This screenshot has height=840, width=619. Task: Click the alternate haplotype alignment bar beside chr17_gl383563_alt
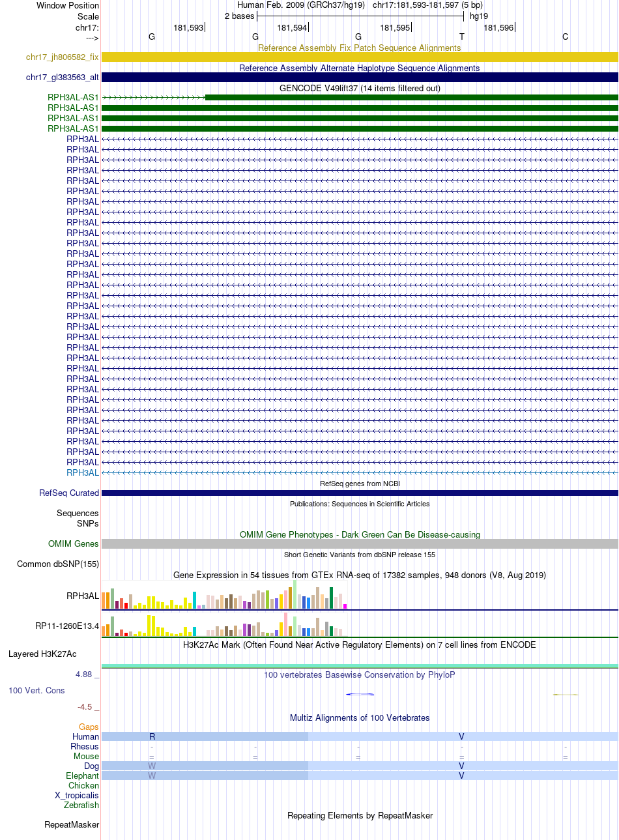360,78
